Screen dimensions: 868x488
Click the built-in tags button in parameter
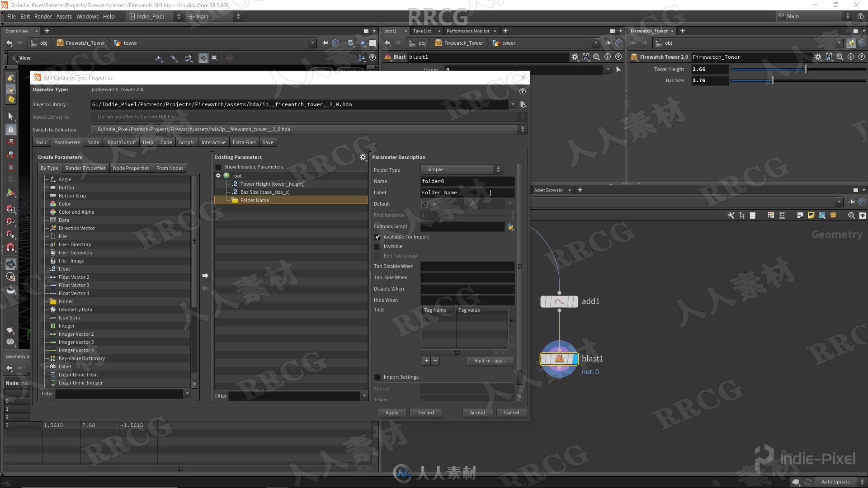(489, 360)
